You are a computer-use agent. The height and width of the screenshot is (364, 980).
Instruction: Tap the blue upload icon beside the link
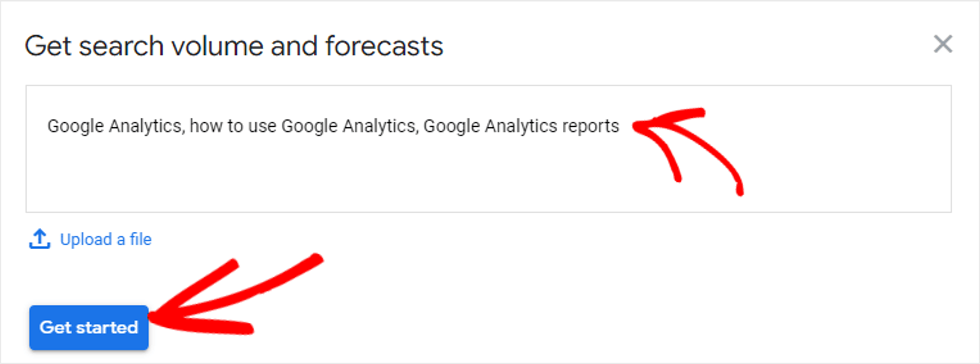coord(39,239)
